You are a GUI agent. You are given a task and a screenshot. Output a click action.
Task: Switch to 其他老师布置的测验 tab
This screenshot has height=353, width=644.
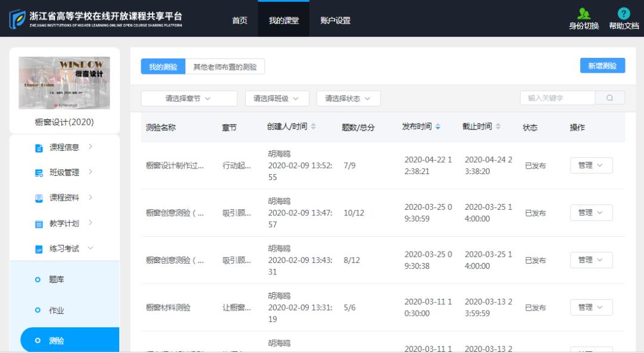[225, 67]
